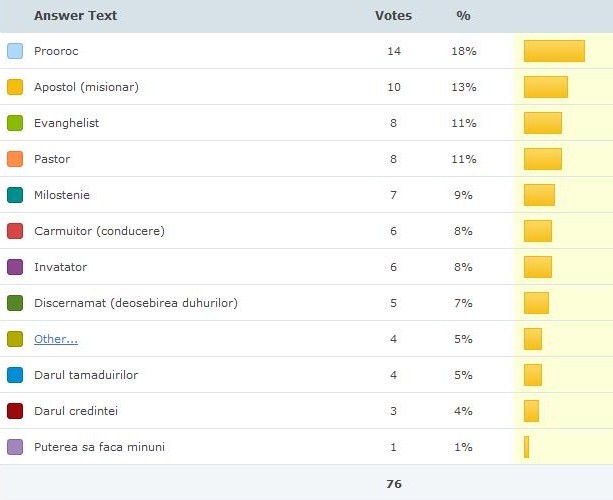Open the Other... answers link
613x500 pixels.
56,339
